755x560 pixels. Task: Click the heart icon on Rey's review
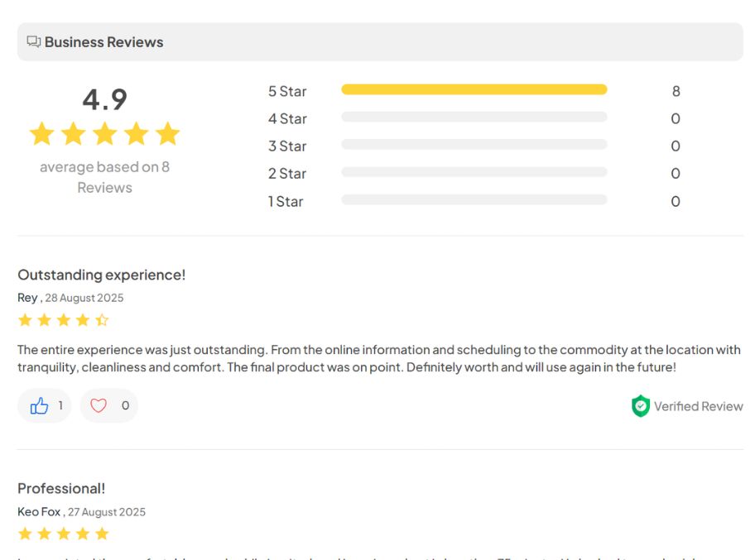pyautogui.click(x=99, y=406)
